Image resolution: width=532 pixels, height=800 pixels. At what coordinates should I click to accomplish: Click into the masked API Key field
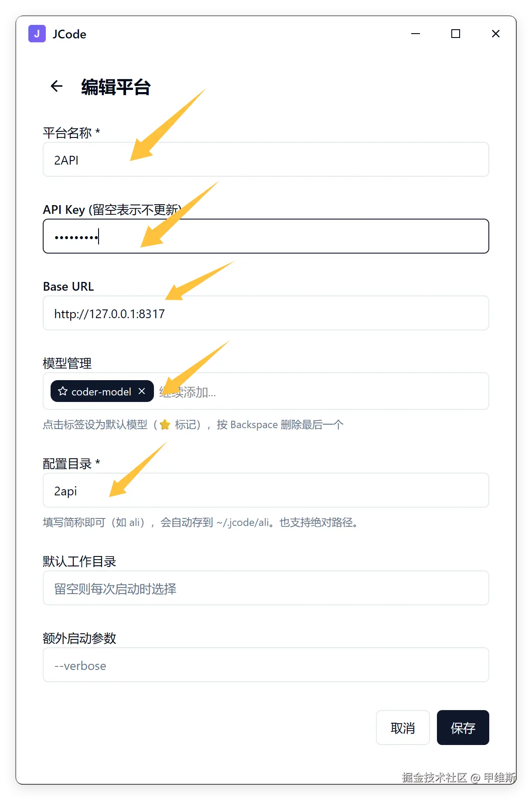point(266,236)
